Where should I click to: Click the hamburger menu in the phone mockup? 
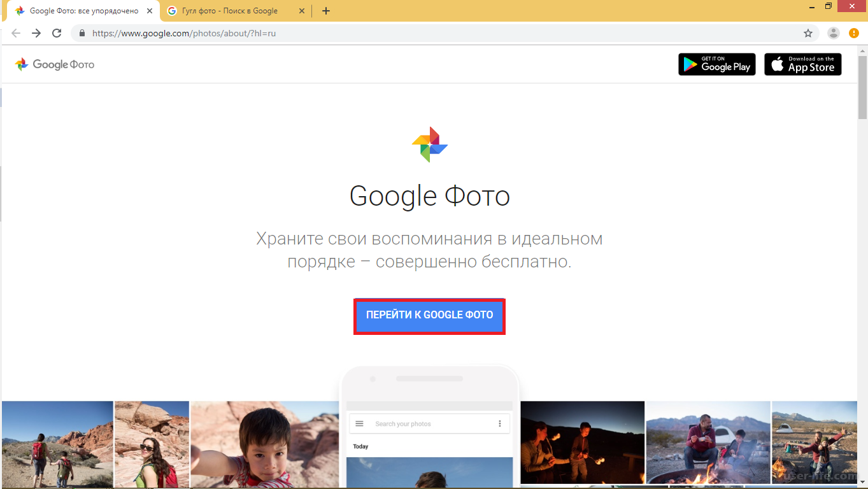[x=359, y=423]
